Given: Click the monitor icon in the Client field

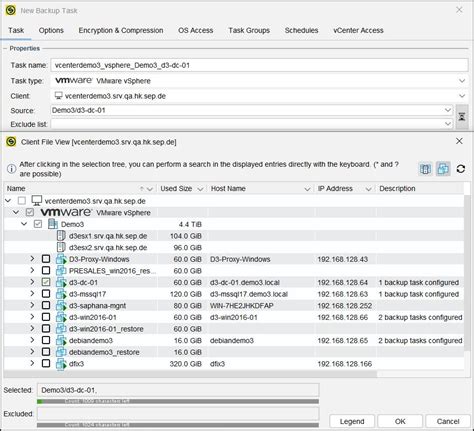Looking at the screenshot, I should click(58, 96).
